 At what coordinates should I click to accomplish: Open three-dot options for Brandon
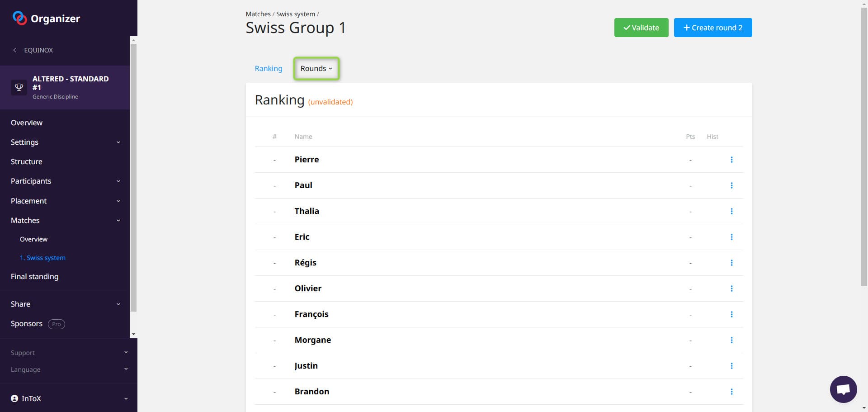(x=731, y=392)
